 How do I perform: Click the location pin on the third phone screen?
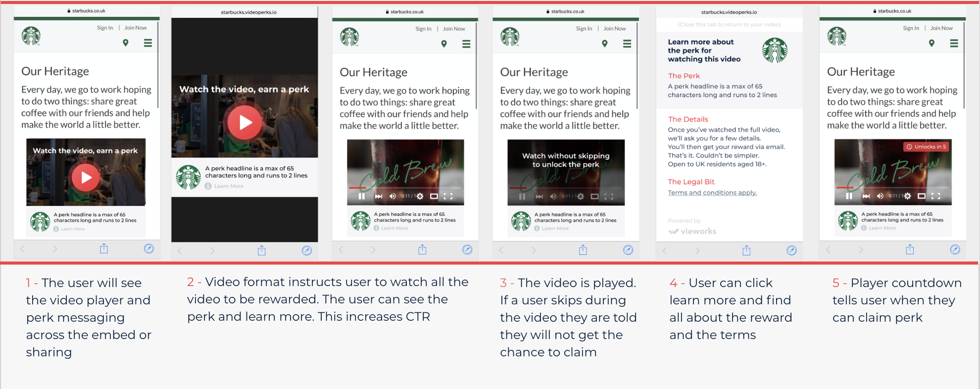[444, 44]
